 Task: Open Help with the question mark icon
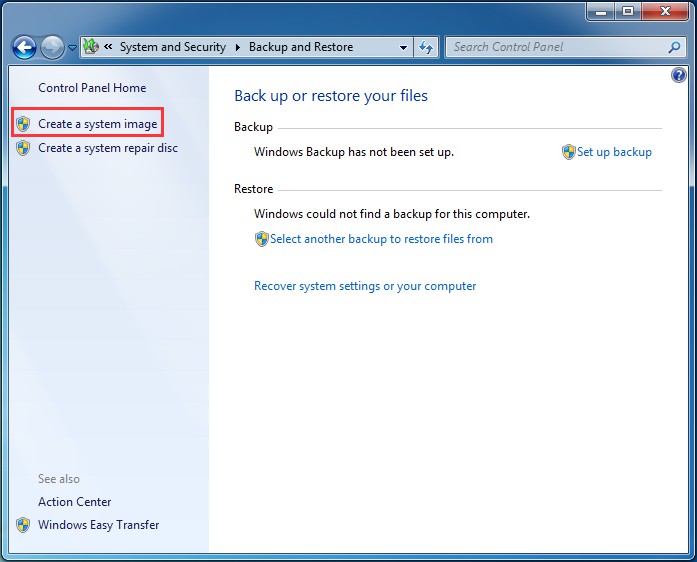coord(678,75)
